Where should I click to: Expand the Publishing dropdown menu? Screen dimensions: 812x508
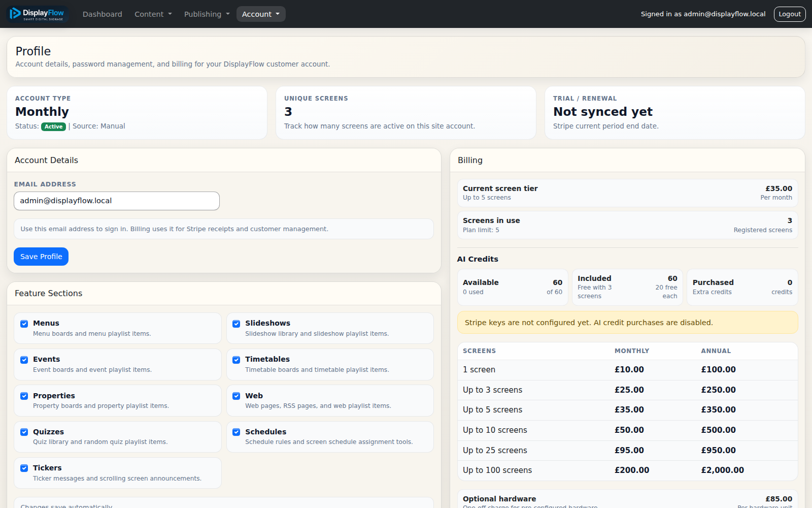[x=207, y=14]
